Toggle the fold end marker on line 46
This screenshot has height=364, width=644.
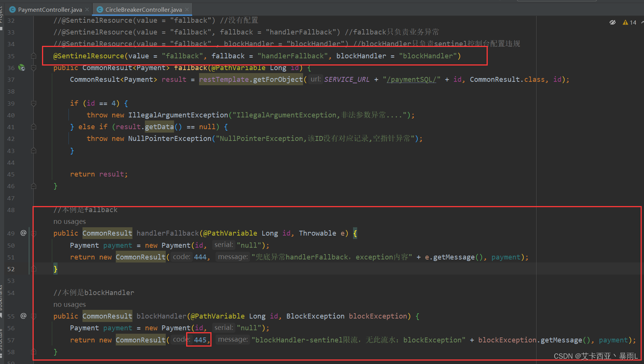34,186
